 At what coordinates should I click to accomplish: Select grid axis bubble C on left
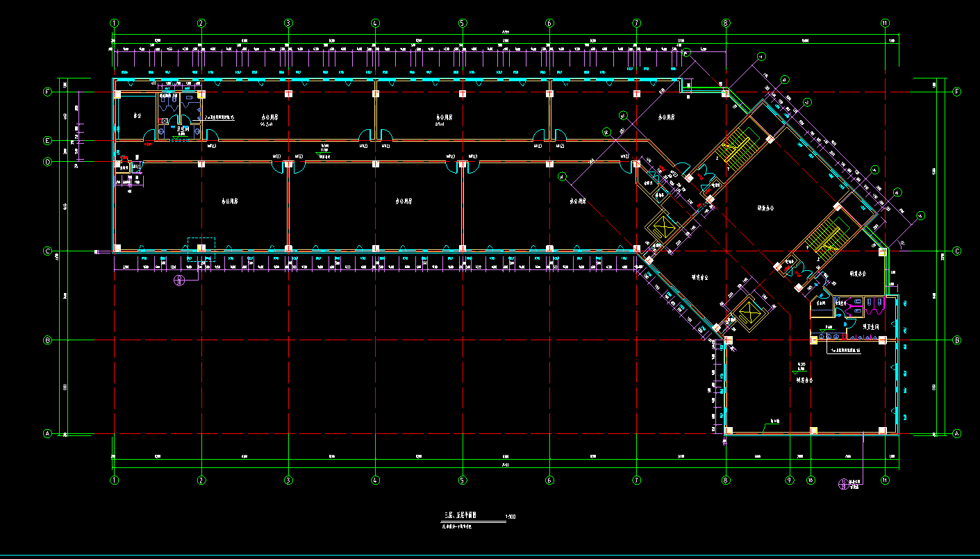(48, 251)
